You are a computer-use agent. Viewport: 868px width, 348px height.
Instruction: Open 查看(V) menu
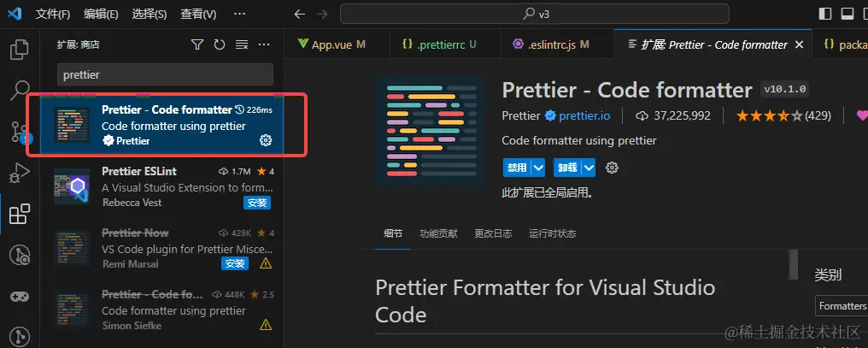coord(198,15)
